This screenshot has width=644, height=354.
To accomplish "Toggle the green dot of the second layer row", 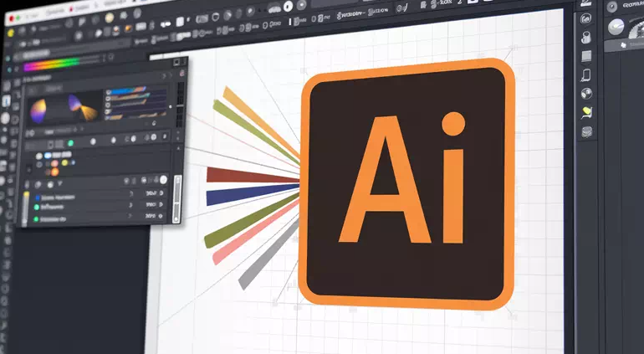I will tap(37, 208).
